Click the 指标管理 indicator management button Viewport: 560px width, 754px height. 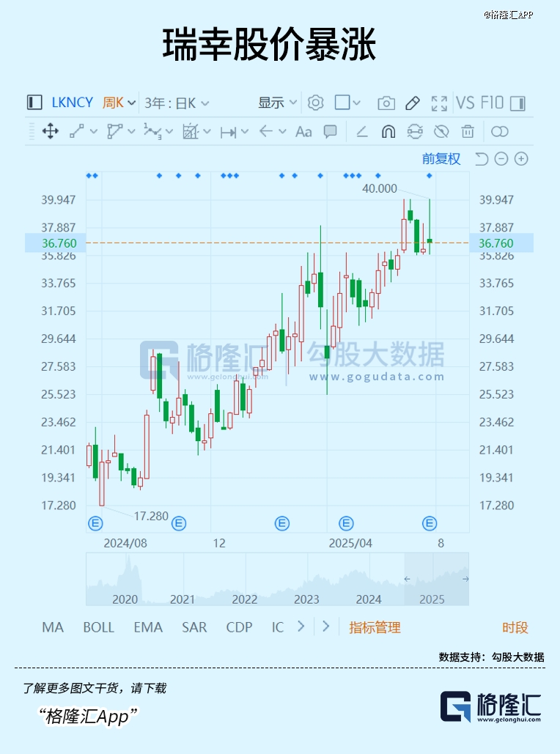(x=375, y=627)
